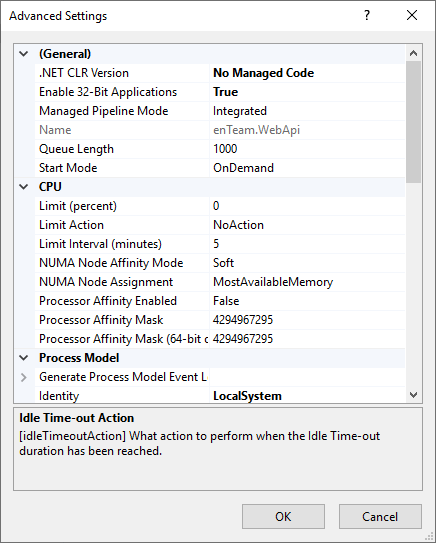Collapse the CPU section chevron
This screenshot has height=543, width=436.
[24, 187]
